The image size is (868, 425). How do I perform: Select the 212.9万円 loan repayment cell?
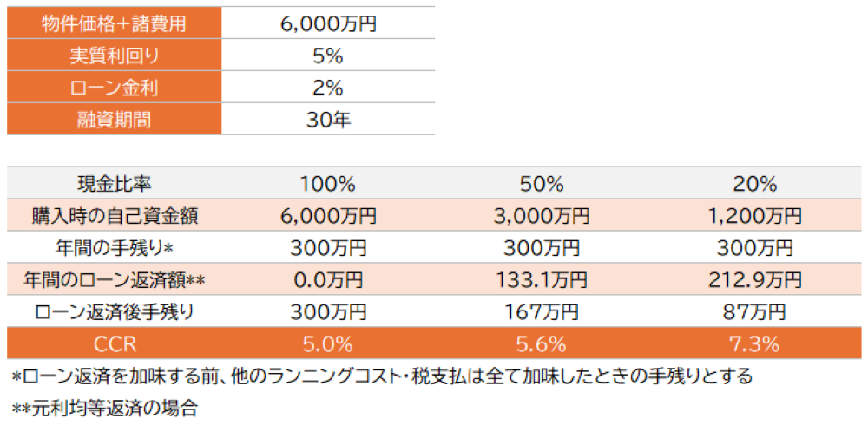click(x=755, y=280)
